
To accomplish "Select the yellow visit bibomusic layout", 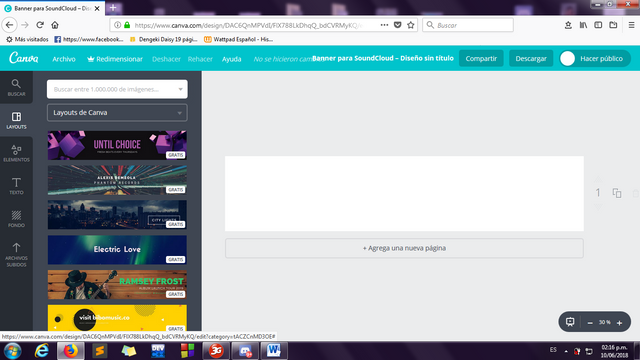I will [117, 318].
